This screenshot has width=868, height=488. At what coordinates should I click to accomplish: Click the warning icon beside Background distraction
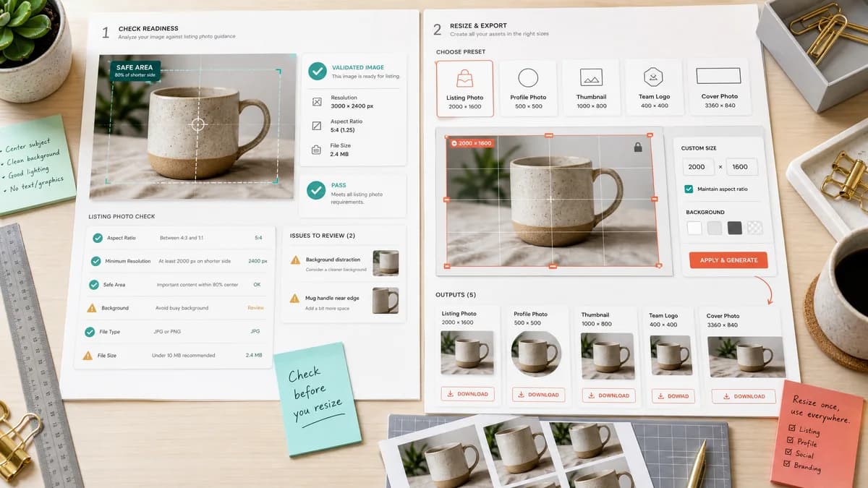pos(295,260)
